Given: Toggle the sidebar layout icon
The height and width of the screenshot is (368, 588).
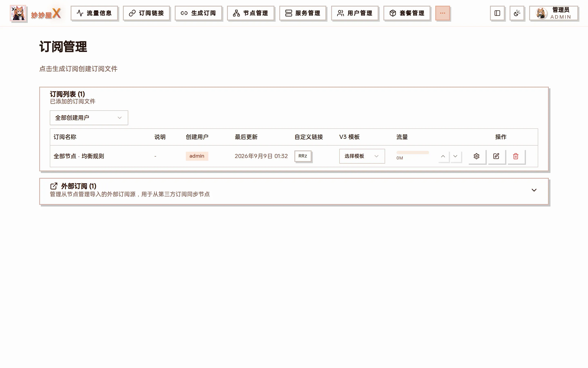Looking at the screenshot, I should tap(497, 13).
